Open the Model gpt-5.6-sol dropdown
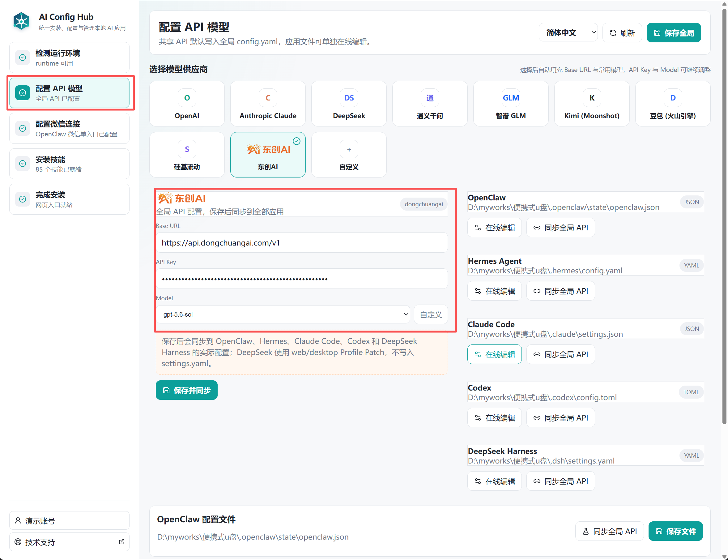This screenshot has height=560, width=728. tap(283, 314)
